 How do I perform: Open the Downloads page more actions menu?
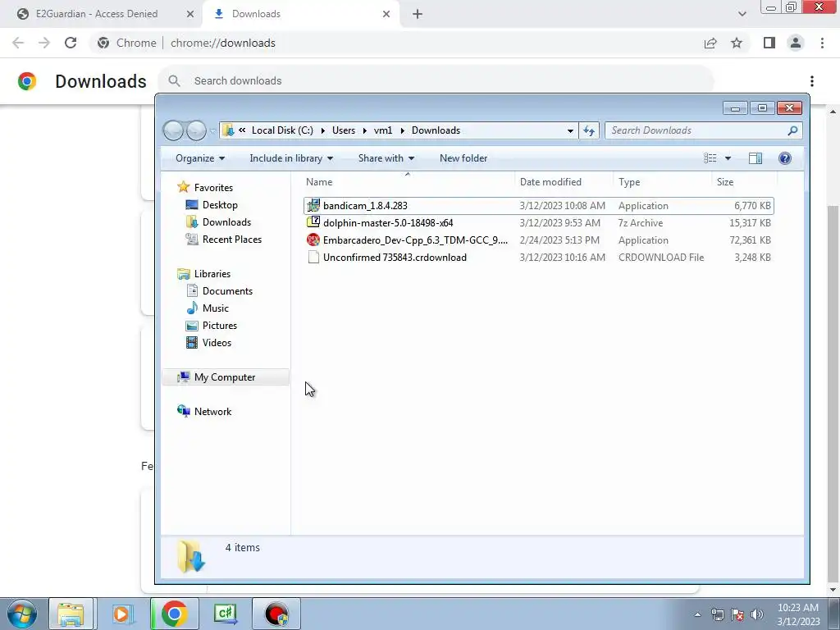click(x=812, y=81)
